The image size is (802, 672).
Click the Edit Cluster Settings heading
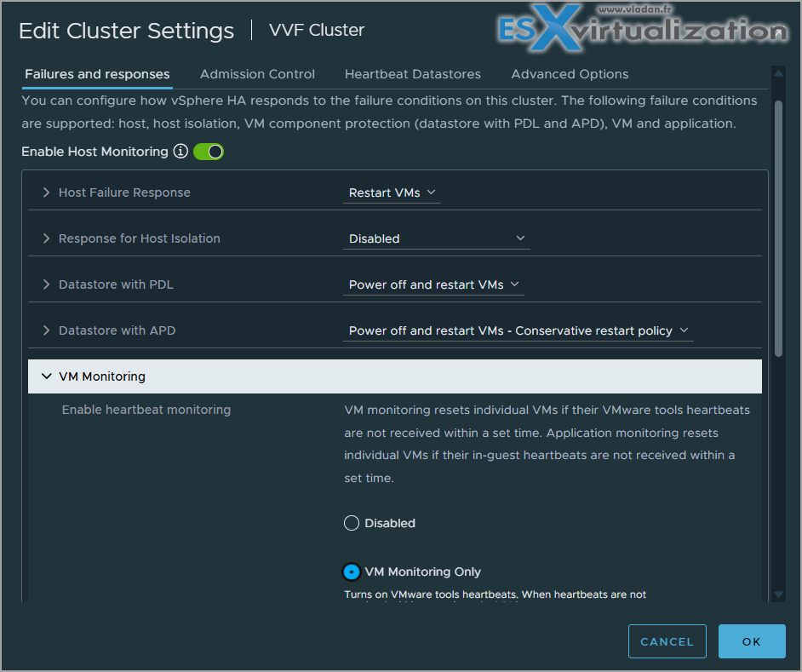tap(126, 31)
